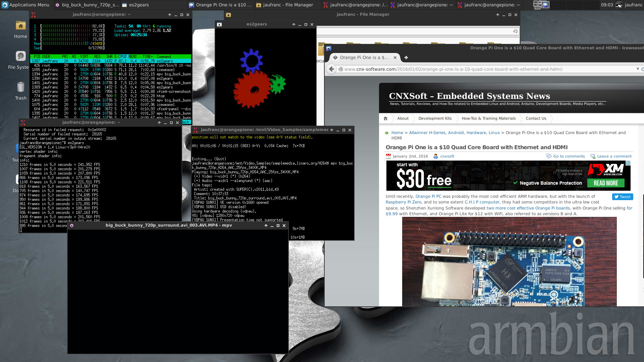Click the Orange Pi One board photo
Viewport: 644px width, 362px height.
coord(509,261)
